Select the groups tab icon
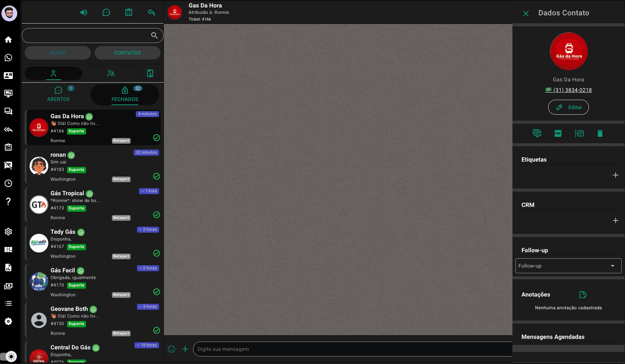625x364 pixels. (111, 73)
